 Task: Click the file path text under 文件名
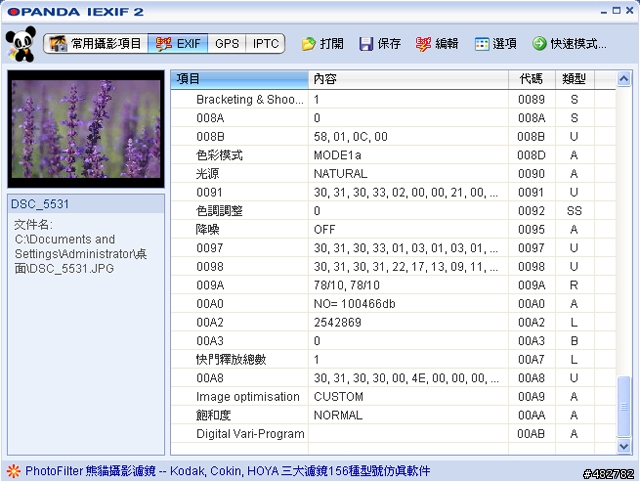(80, 254)
